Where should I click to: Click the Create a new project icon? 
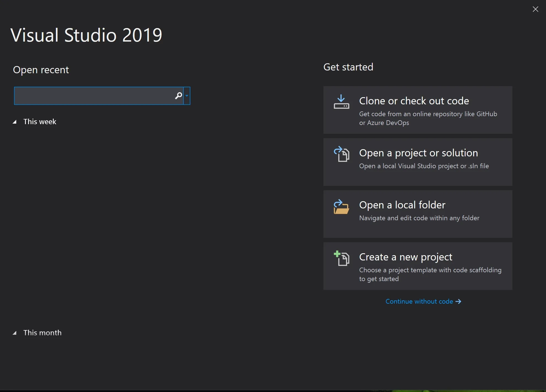[341, 258]
